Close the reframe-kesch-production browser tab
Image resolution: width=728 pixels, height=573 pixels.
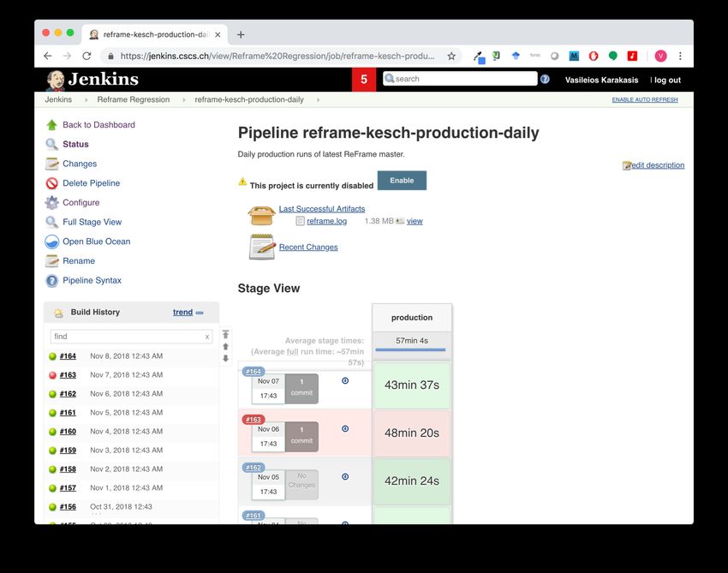(218, 34)
